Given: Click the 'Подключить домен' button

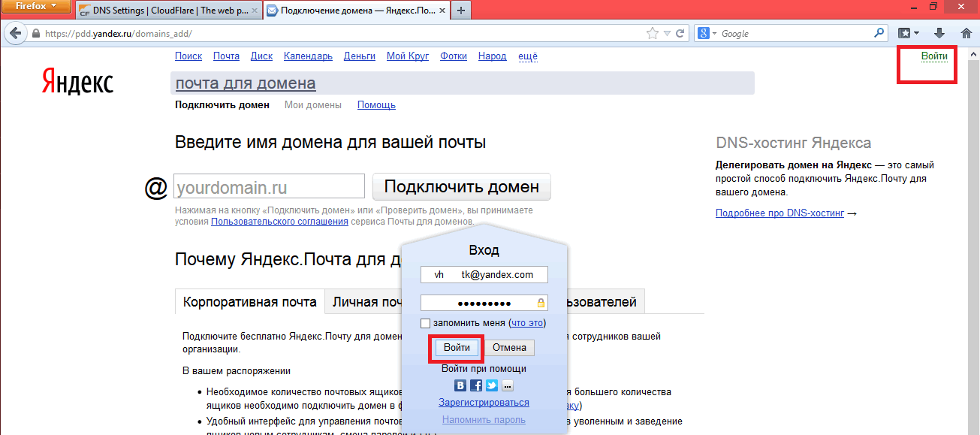Looking at the screenshot, I should (x=461, y=187).
